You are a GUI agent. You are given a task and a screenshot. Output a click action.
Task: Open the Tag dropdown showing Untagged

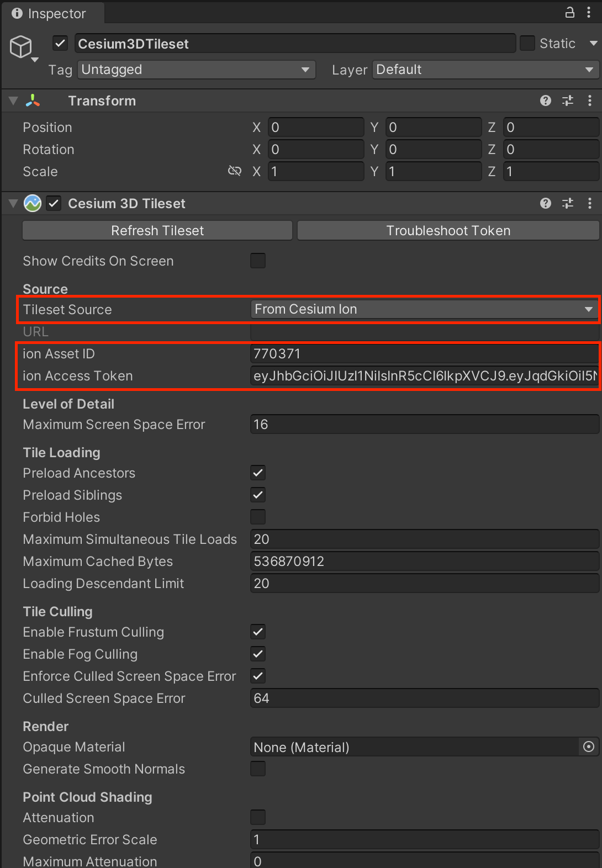tap(196, 70)
